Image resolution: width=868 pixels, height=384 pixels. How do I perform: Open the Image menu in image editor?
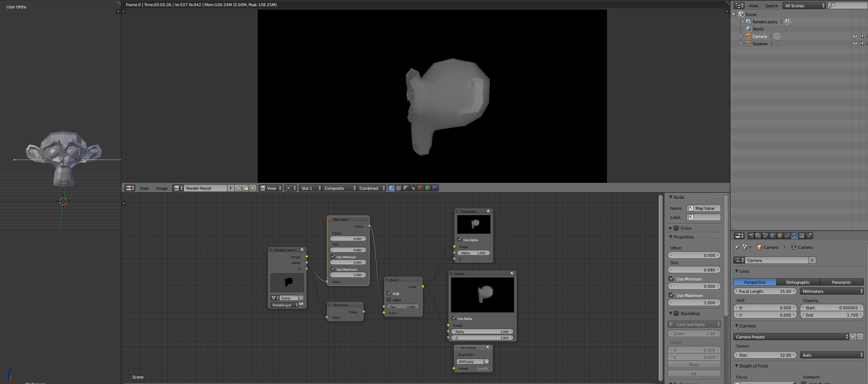point(162,188)
